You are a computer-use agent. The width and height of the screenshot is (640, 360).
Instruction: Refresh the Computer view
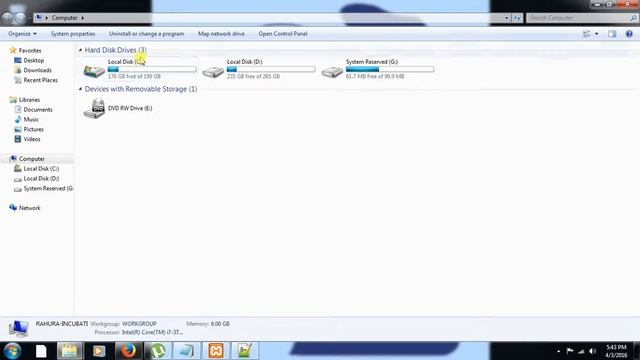coord(517,18)
